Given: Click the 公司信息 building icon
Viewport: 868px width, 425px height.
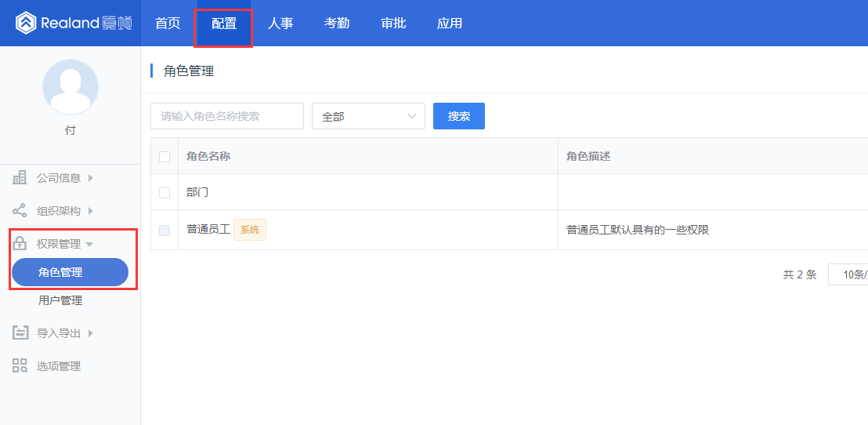Looking at the screenshot, I should click(20, 178).
